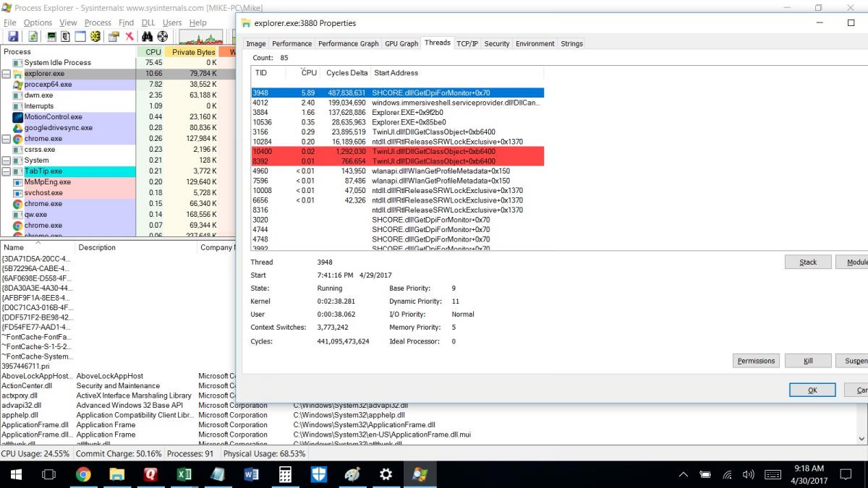Click the crosshair Find Window's Process icon
This screenshot has width=868, height=488.
coord(163,37)
